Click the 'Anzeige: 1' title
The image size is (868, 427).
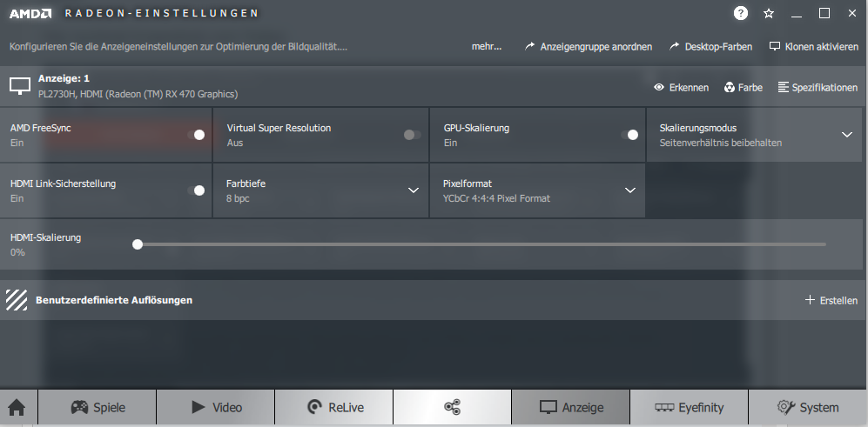tap(64, 78)
